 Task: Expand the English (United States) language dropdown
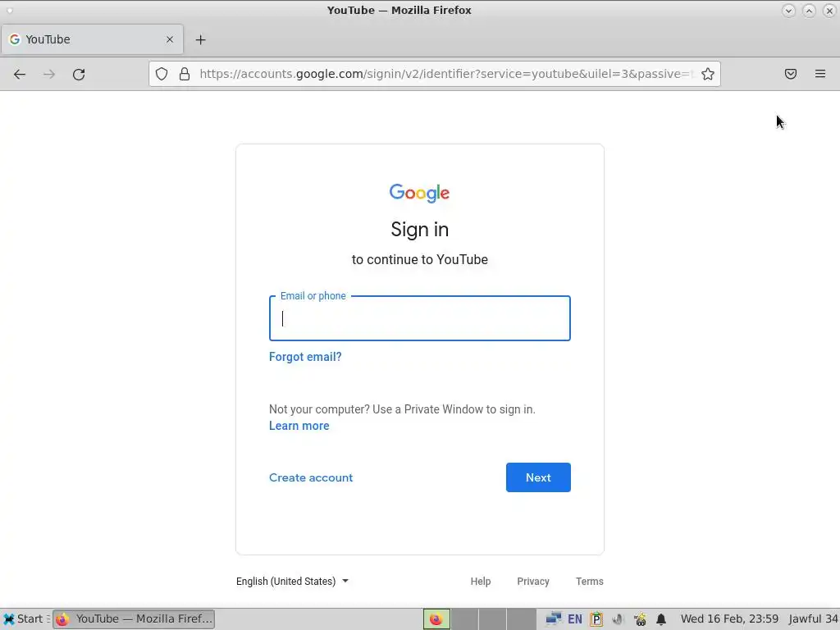(x=293, y=582)
